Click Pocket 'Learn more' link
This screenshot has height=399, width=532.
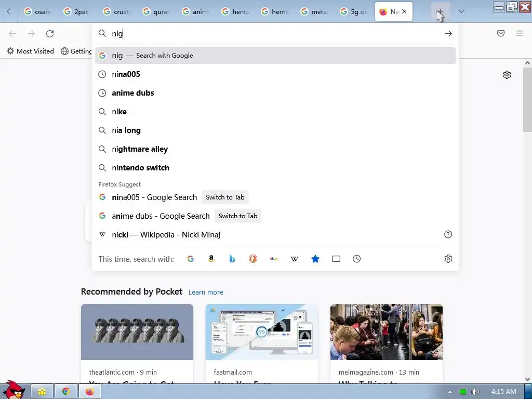coord(206,292)
